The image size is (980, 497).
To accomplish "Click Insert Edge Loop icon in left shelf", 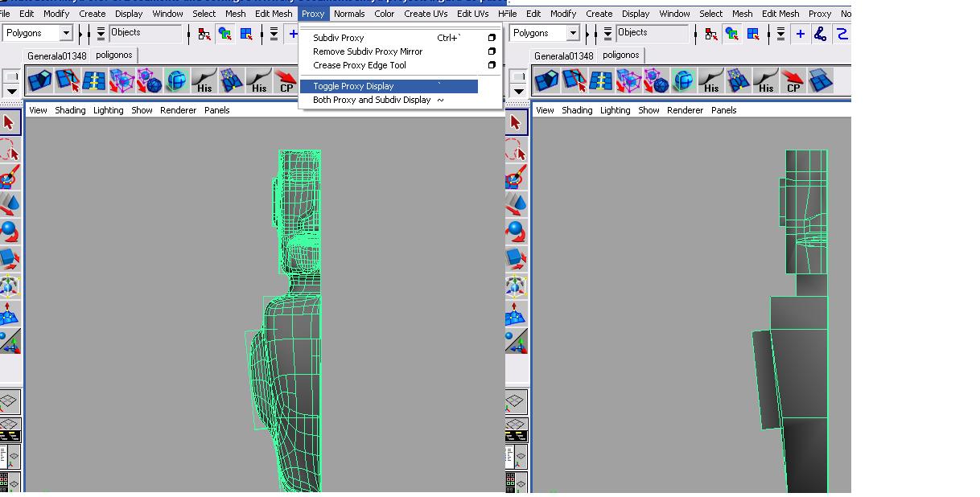I will tap(94, 80).
